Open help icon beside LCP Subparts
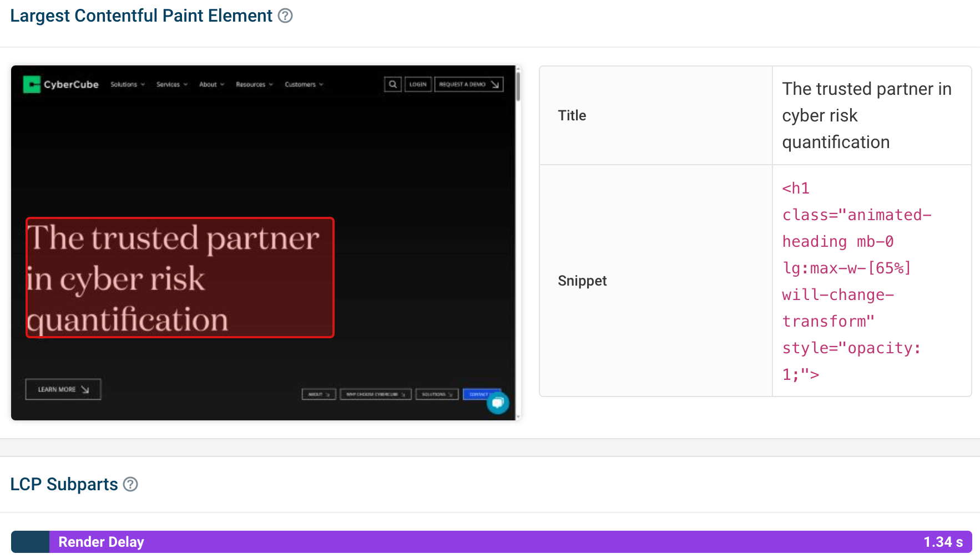This screenshot has height=559, width=980. point(130,484)
